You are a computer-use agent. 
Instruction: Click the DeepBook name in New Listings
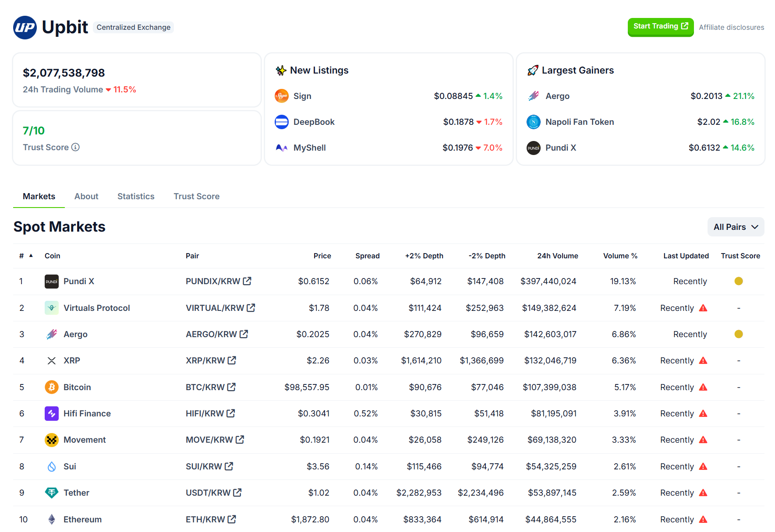(314, 122)
